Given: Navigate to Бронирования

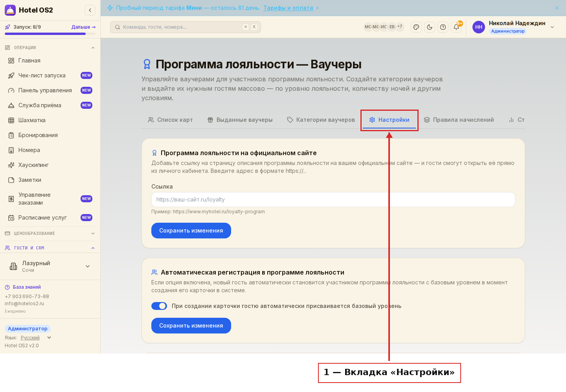Looking at the screenshot, I should (50, 135).
